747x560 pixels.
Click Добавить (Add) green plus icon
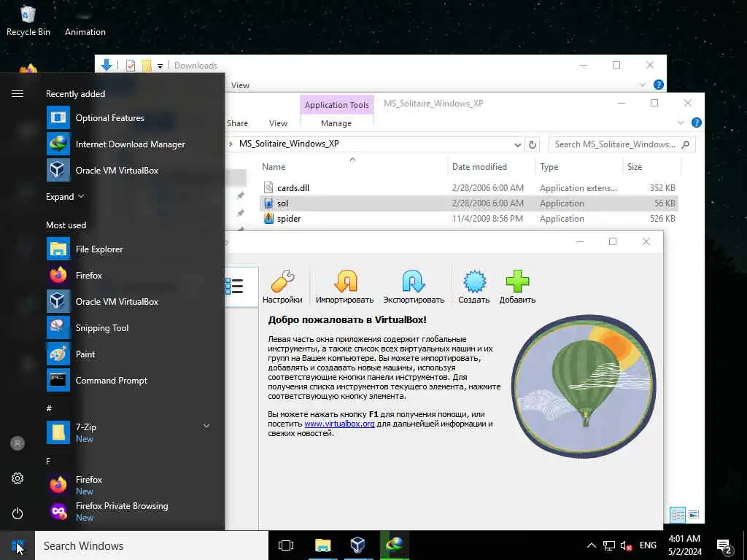point(517,287)
